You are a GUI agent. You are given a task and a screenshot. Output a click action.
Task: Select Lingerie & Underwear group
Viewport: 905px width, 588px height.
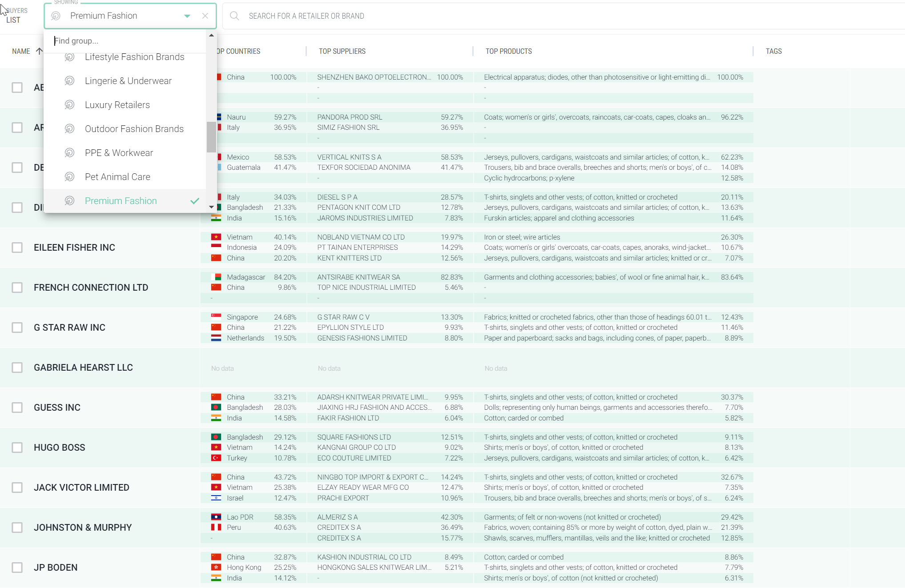125,81
